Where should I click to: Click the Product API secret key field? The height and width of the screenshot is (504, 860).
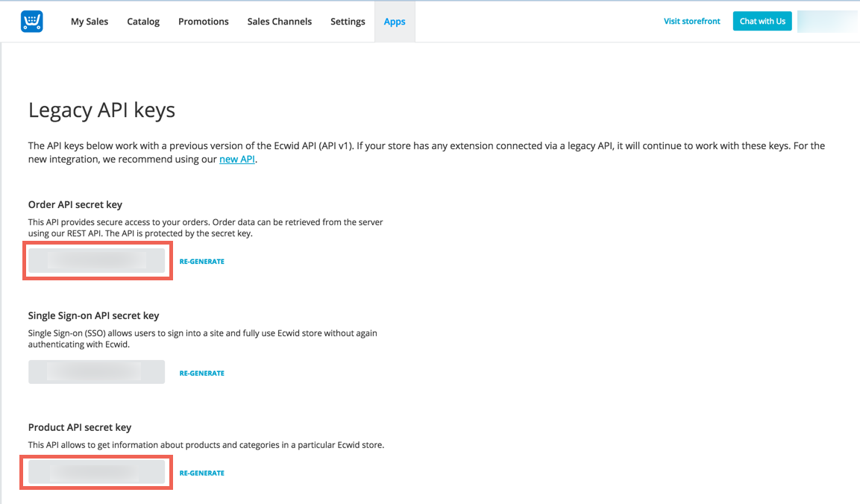(x=96, y=472)
